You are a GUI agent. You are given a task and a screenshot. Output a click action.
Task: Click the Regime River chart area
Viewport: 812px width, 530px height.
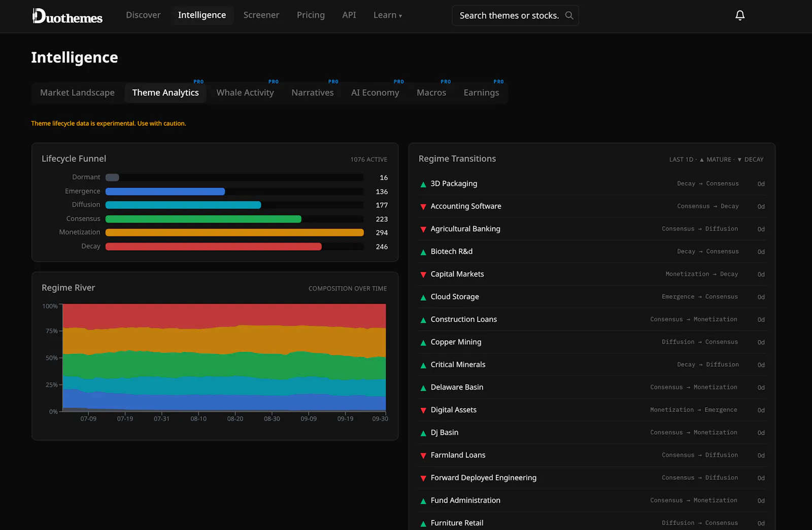click(x=224, y=358)
